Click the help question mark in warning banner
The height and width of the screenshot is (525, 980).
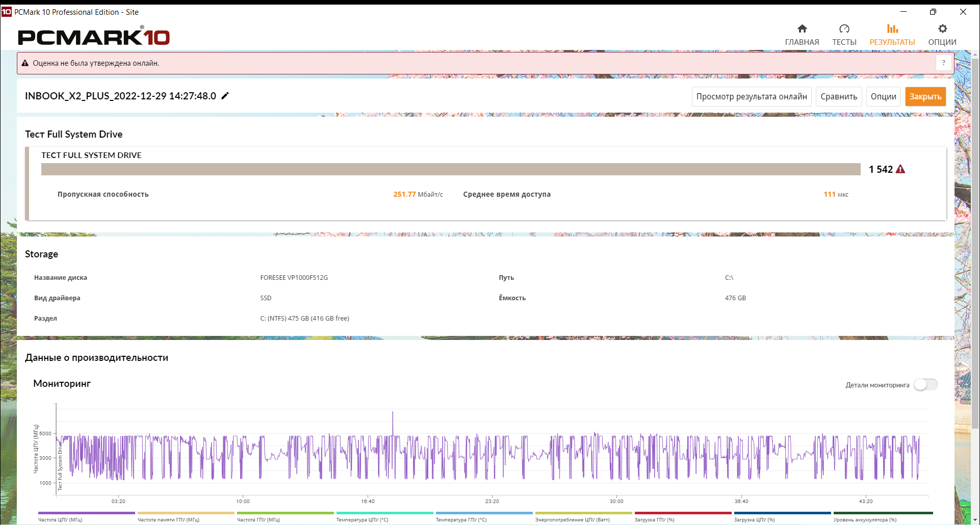(x=943, y=63)
